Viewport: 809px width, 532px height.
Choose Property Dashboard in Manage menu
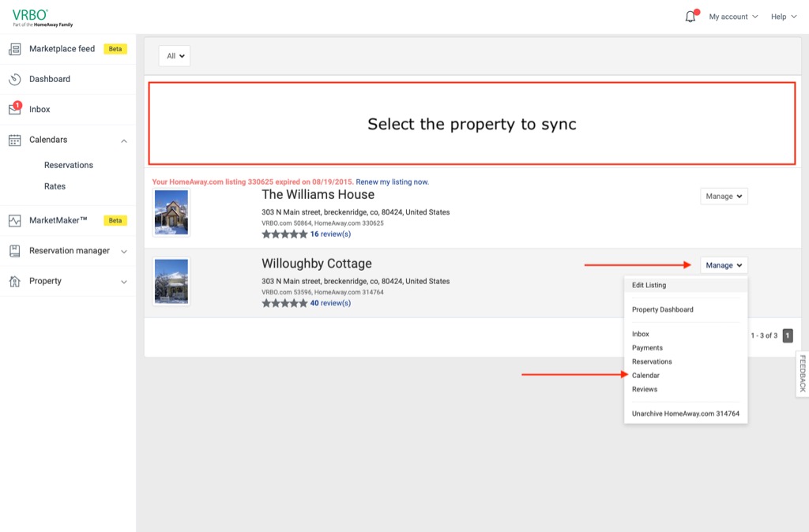[663, 309]
